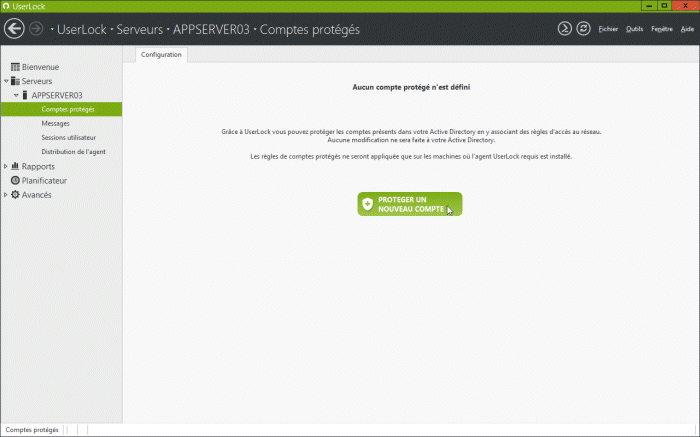Select Rapports in the sidebar
This screenshot has height=437, width=700.
[38, 166]
